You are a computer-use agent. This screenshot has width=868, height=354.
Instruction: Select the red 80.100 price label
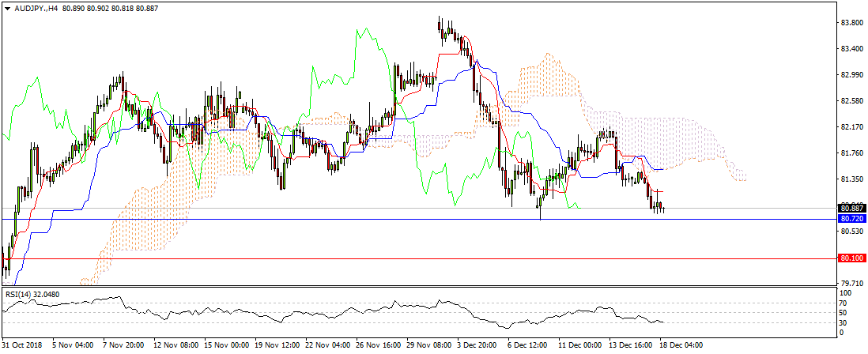pyautogui.click(x=851, y=258)
